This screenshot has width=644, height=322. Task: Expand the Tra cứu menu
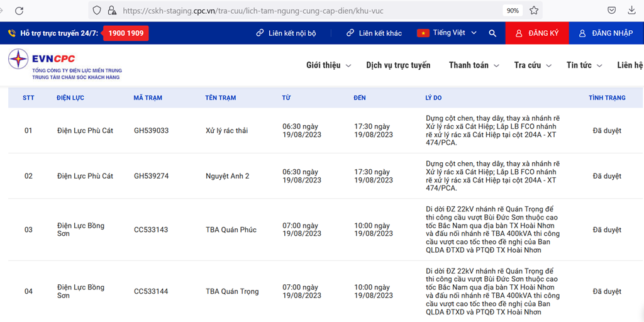click(x=532, y=65)
